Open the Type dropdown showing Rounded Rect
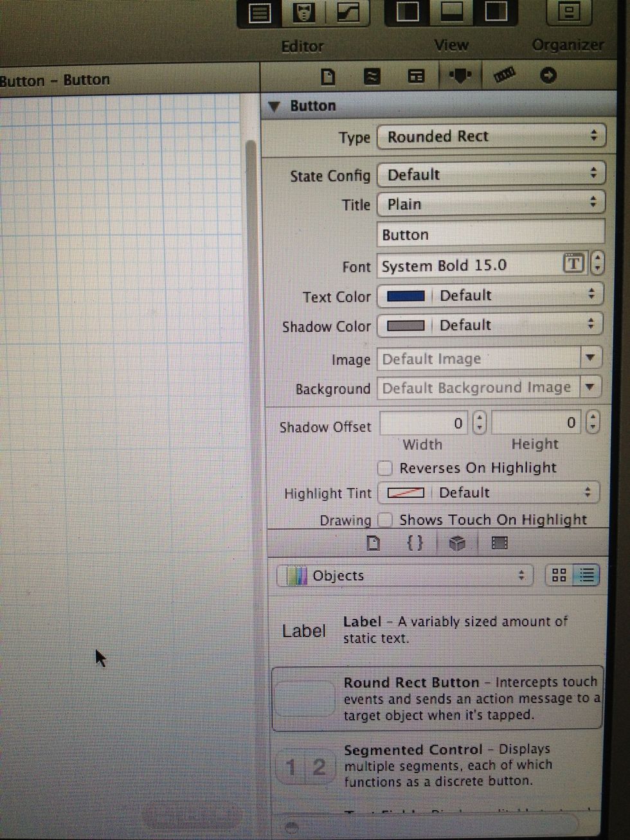This screenshot has width=630, height=840. click(492, 136)
